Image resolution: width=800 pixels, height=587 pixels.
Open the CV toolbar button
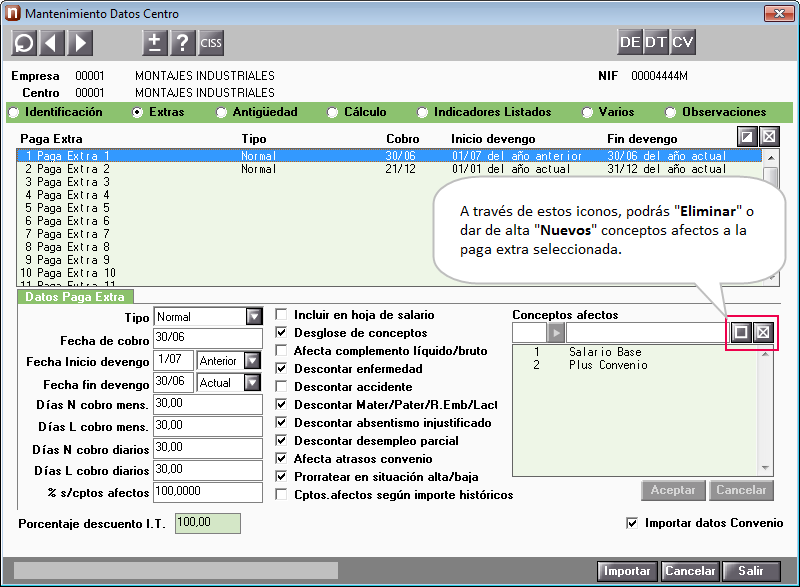pos(683,42)
